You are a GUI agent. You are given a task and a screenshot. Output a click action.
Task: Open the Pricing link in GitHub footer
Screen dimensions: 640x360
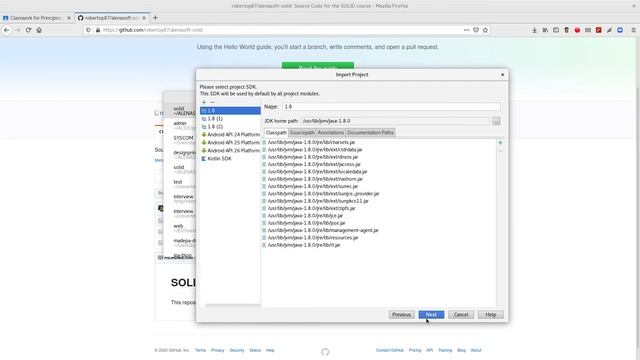coord(415,350)
